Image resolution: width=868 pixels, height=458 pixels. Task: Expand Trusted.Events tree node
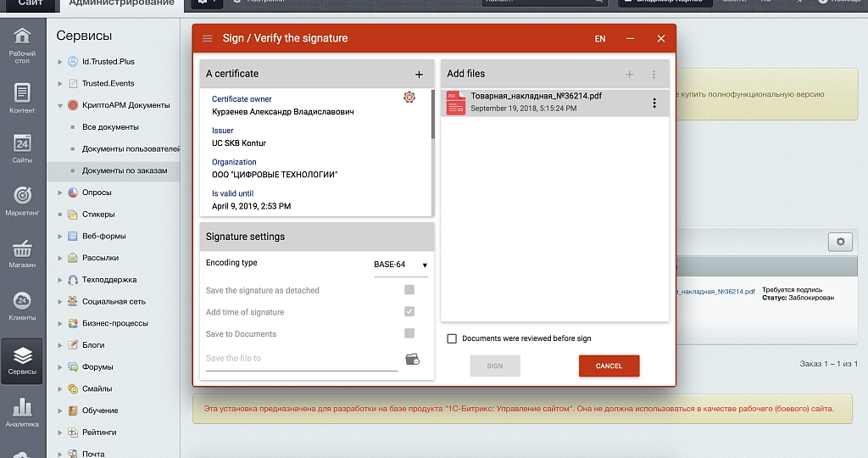pyautogui.click(x=60, y=84)
